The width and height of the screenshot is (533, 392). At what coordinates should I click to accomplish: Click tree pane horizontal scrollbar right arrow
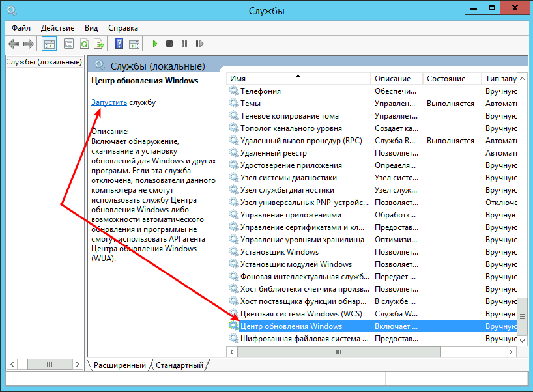point(78,365)
